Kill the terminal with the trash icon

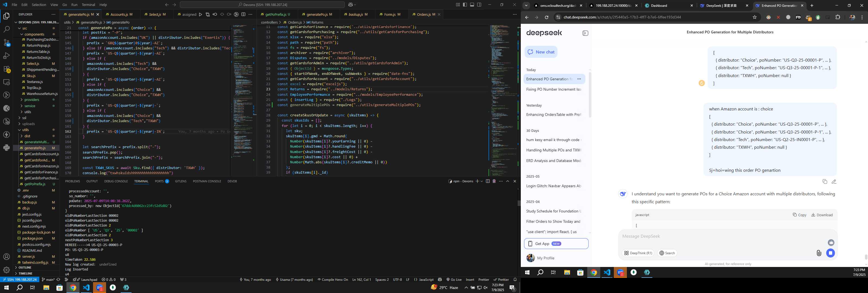pos(494,181)
